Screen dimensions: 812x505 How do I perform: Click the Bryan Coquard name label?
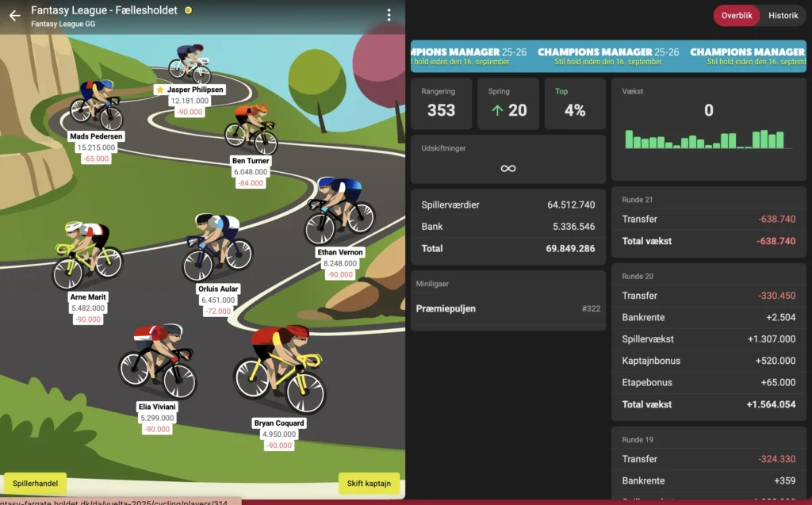click(279, 423)
